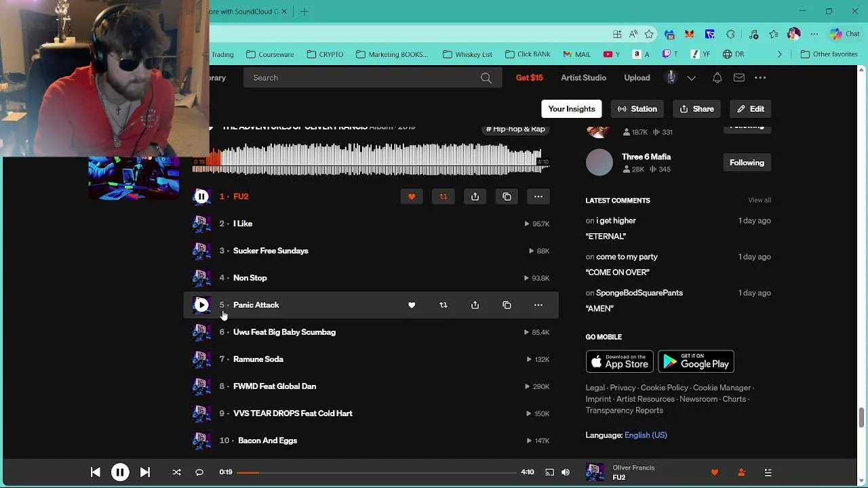The width and height of the screenshot is (868, 488).
Task: Unfollow Three 6 Mafia
Action: click(x=747, y=163)
